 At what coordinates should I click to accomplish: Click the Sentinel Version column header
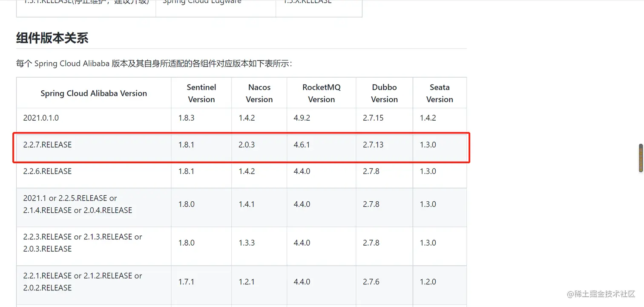pos(201,93)
